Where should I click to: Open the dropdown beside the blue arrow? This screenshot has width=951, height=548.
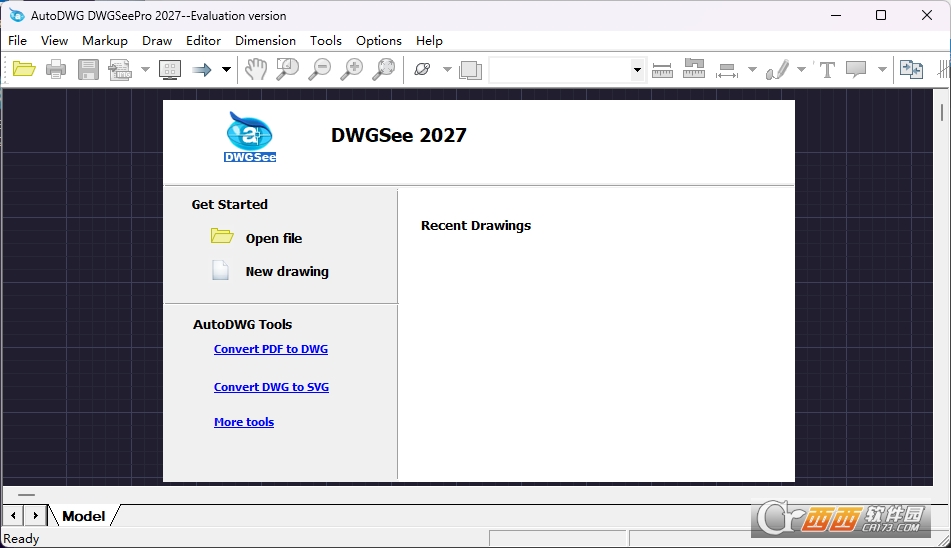(226, 69)
